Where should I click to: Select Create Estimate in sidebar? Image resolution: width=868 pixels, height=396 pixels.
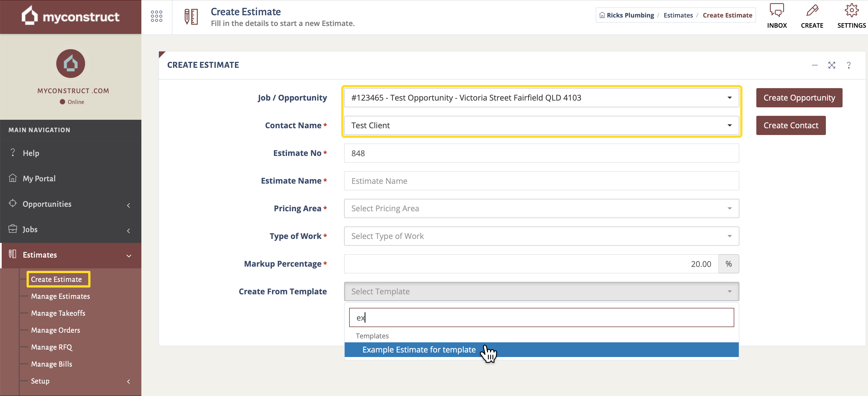click(56, 279)
